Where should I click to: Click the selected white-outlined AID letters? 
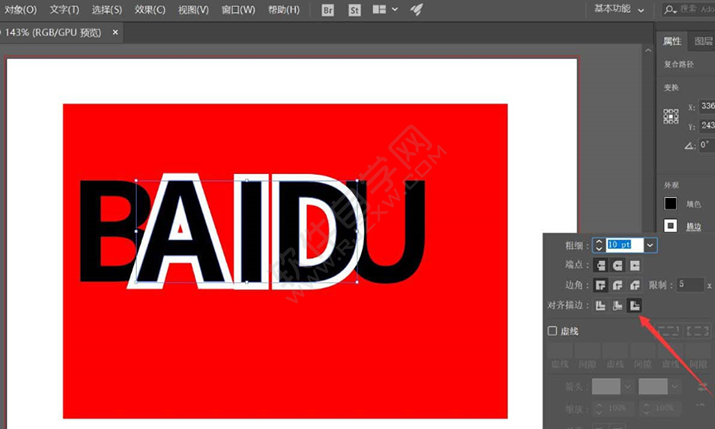tap(245, 232)
